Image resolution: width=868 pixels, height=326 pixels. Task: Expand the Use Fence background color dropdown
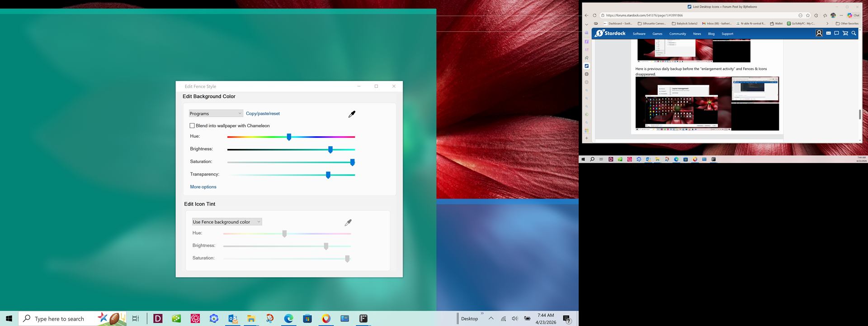tap(226, 222)
